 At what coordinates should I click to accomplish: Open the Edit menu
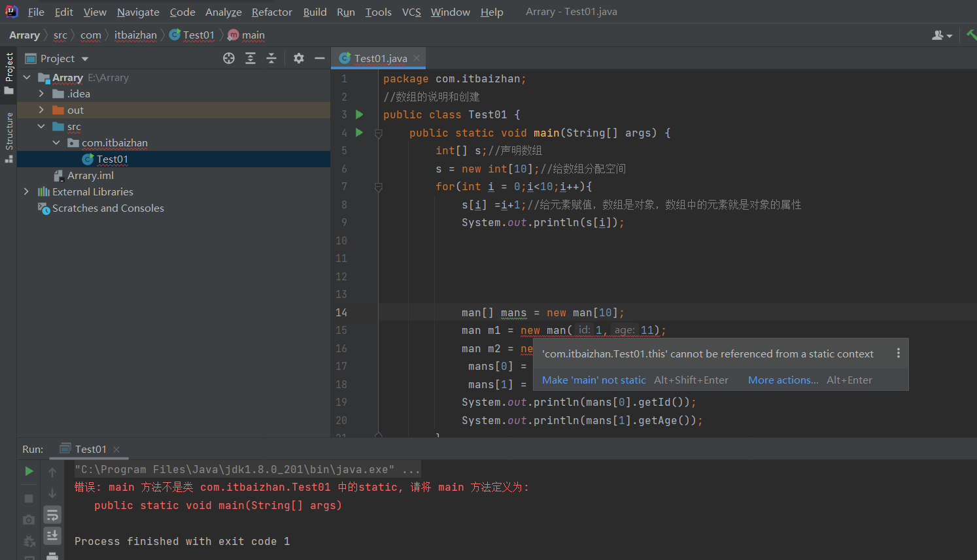(x=64, y=12)
